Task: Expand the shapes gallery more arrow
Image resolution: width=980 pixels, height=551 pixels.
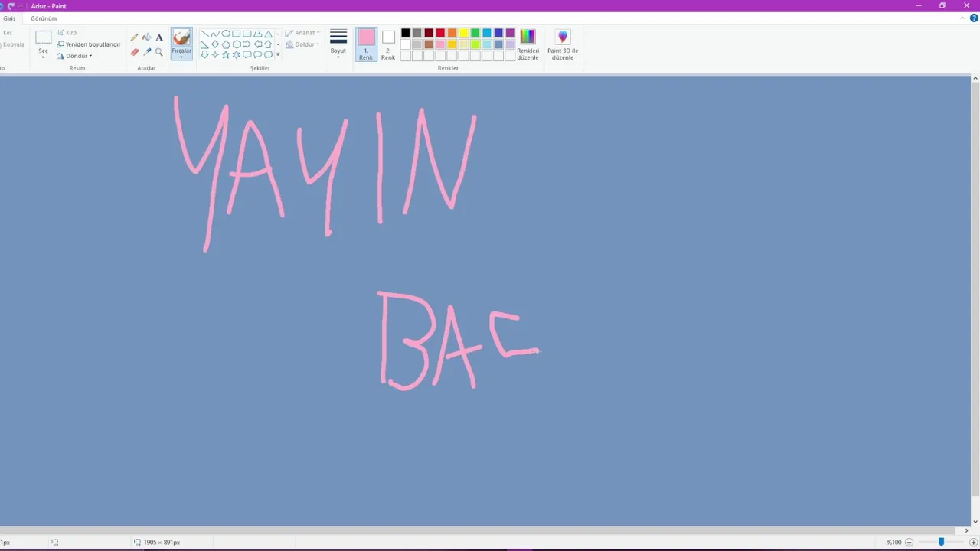Action: 277,55
